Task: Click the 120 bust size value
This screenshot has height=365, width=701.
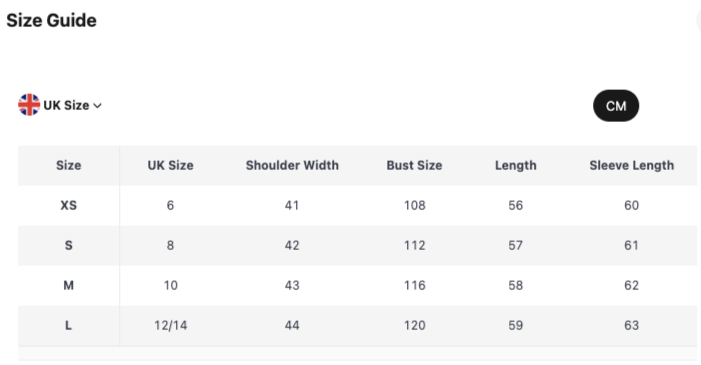Action: click(x=414, y=325)
